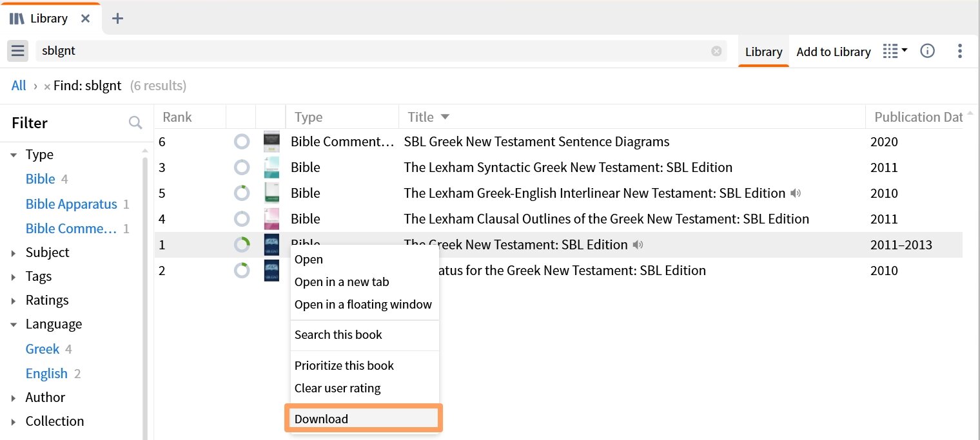Image resolution: width=980 pixels, height=440 pixels.
Task: Switch to the Library view tab
Action: click(763, 52)
